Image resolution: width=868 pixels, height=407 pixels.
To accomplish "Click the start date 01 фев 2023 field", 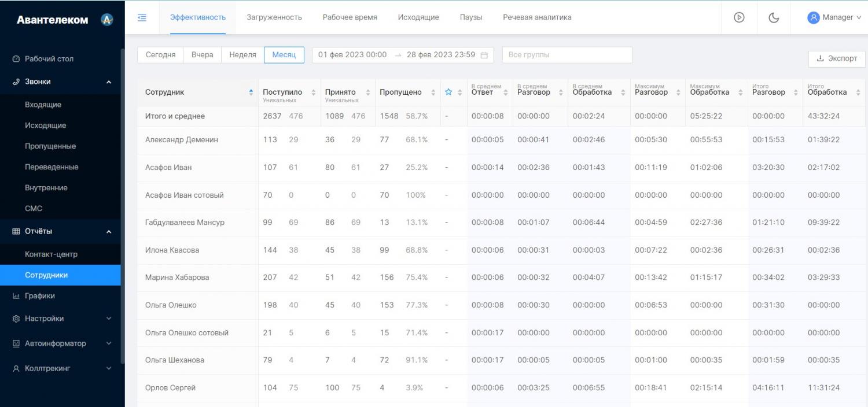I will pos(352,55).
